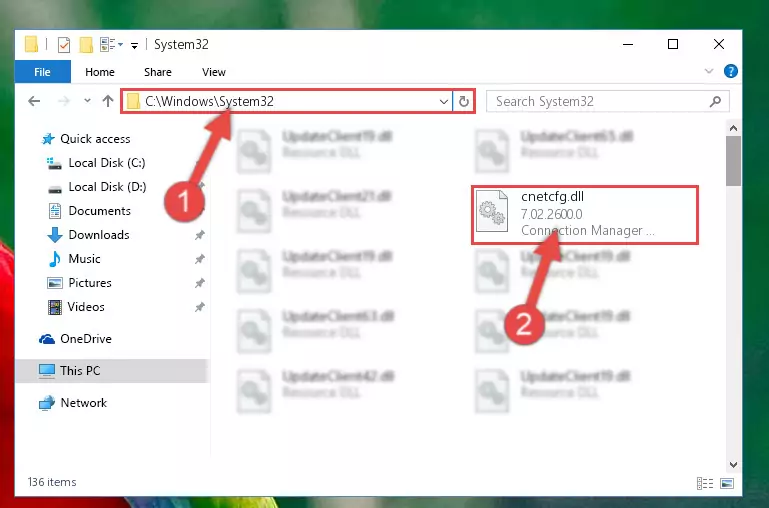The width and height of the screenshot is (769, 508).
Task: Select This PC in the navigation pane
Action: 112,371
